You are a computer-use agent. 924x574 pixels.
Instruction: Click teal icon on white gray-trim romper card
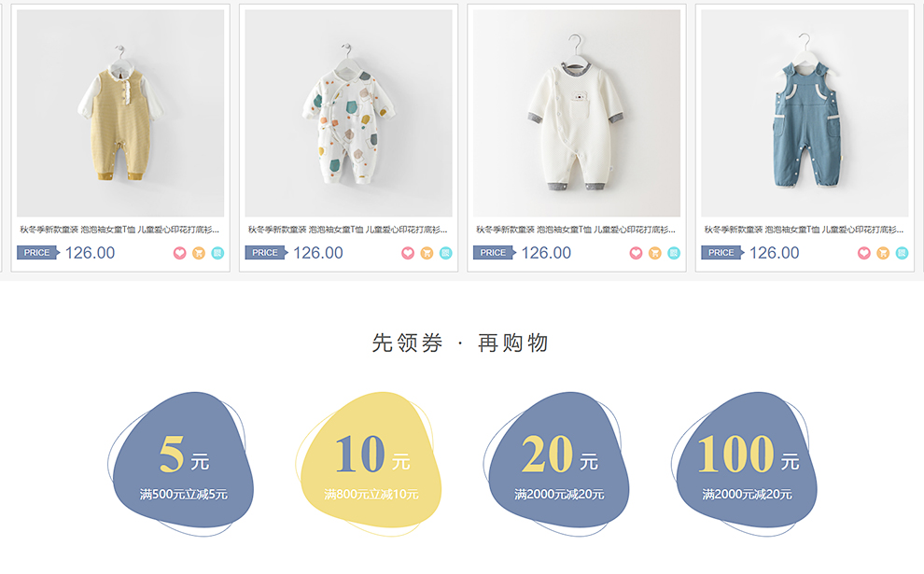click(x=674, y=253)
